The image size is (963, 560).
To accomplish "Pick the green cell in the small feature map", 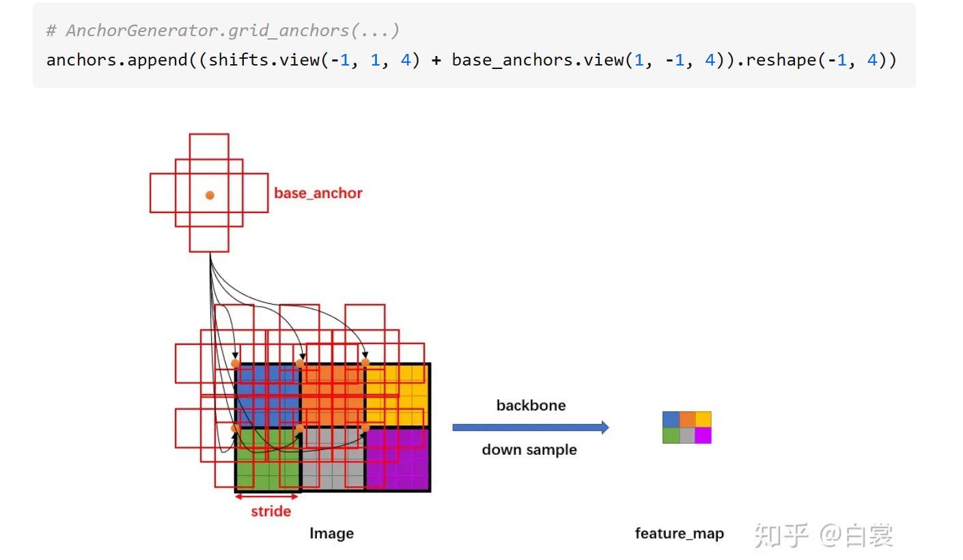I will (671, 436).
